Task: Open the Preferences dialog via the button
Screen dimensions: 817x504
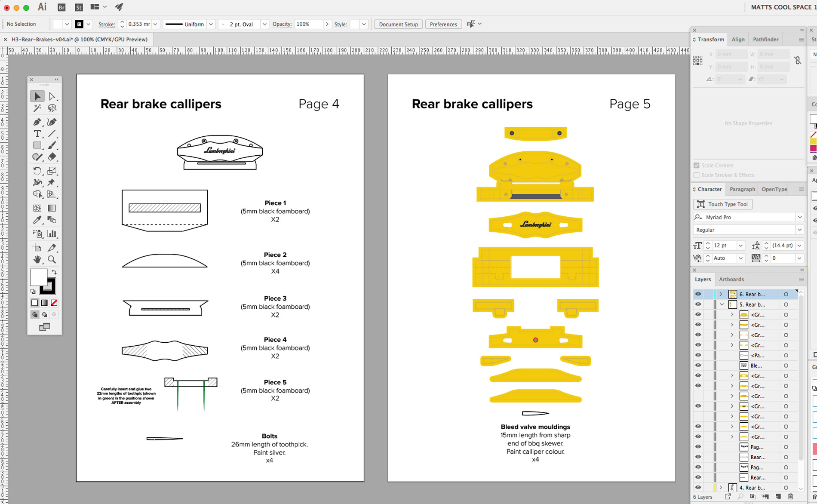Action: pos(443,24)
